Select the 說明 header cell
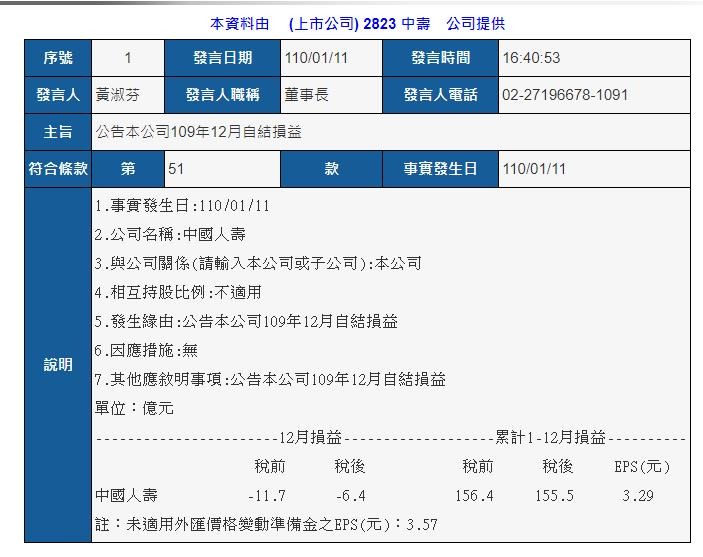 58,365
